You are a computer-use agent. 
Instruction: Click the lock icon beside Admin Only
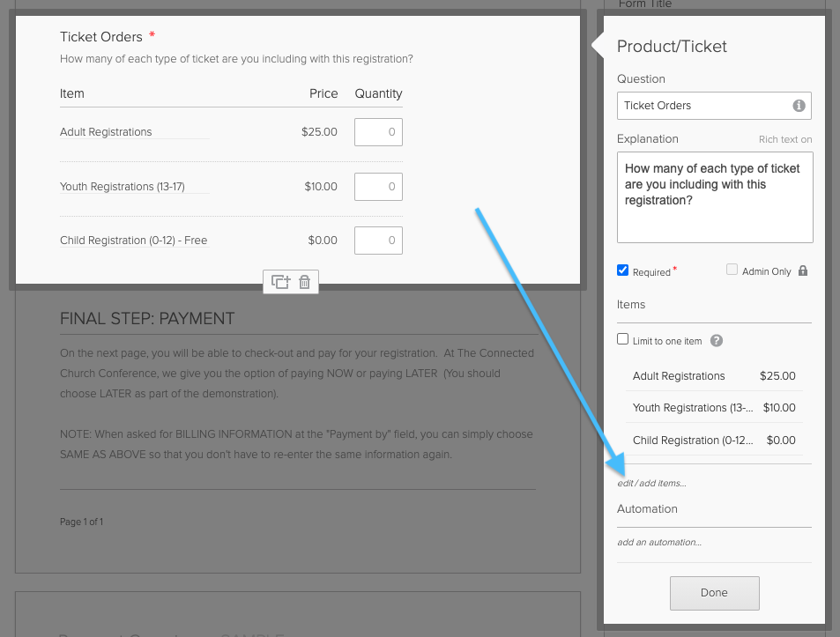tap(802, 270)
